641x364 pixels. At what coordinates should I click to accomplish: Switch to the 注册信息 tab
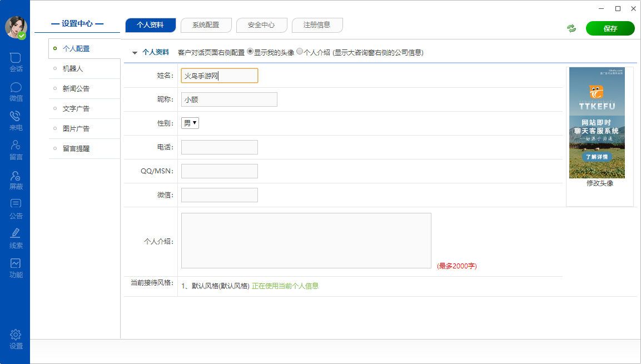pos(317,25)
